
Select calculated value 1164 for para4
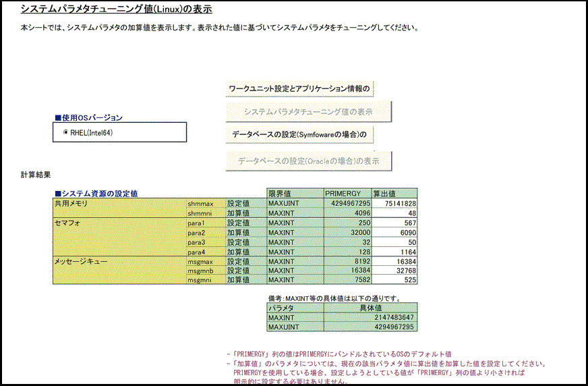pos(394,252)
